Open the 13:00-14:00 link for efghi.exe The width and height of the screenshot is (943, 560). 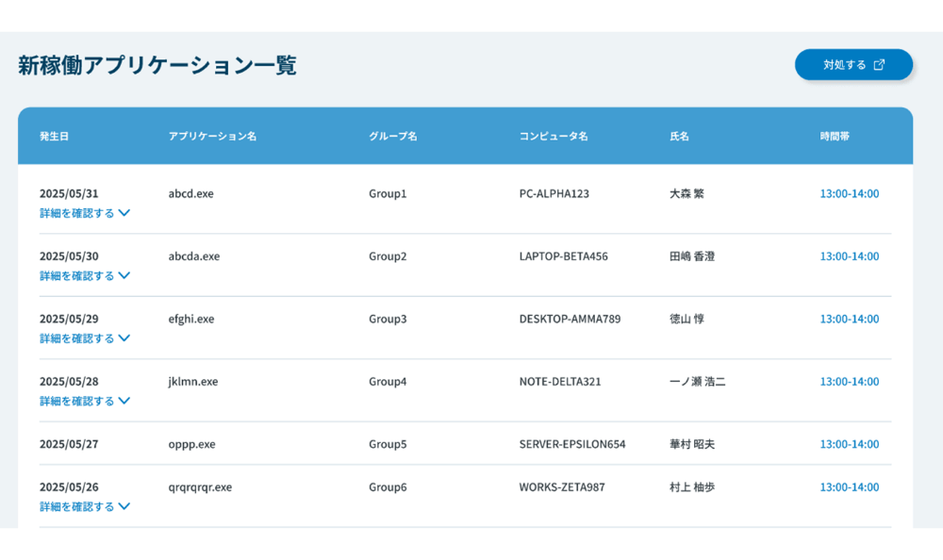pyautogui.click(x=850, y=319)
